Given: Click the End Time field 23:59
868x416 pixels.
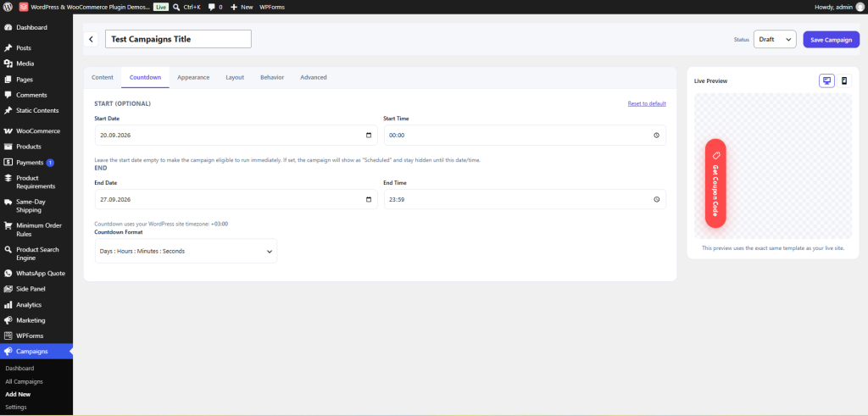Looking at the screenshot, I should click(525, 200).
